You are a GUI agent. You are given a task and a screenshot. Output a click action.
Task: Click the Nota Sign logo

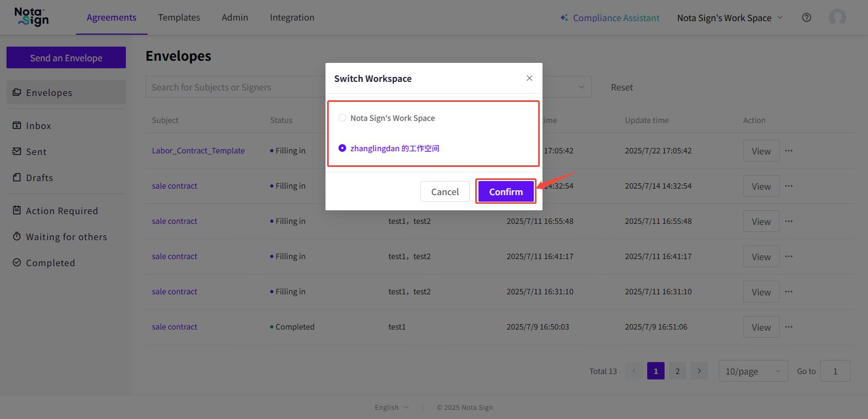(x=31, y=17)
